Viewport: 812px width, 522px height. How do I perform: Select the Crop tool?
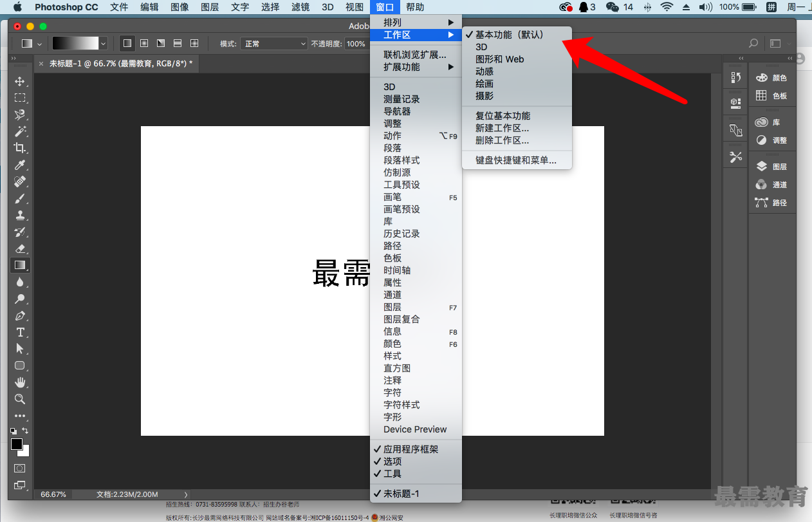point(20,148)
